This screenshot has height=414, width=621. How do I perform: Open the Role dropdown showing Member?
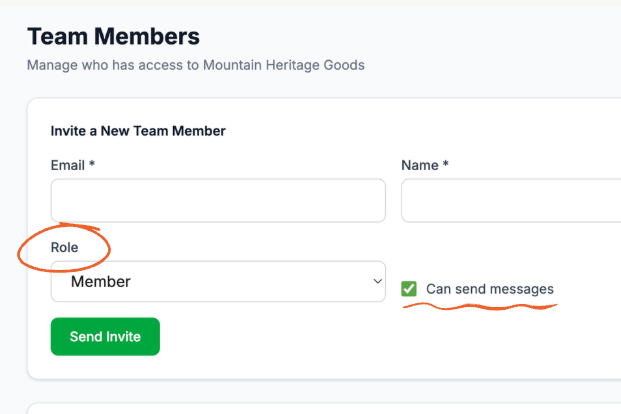[218, 281]
